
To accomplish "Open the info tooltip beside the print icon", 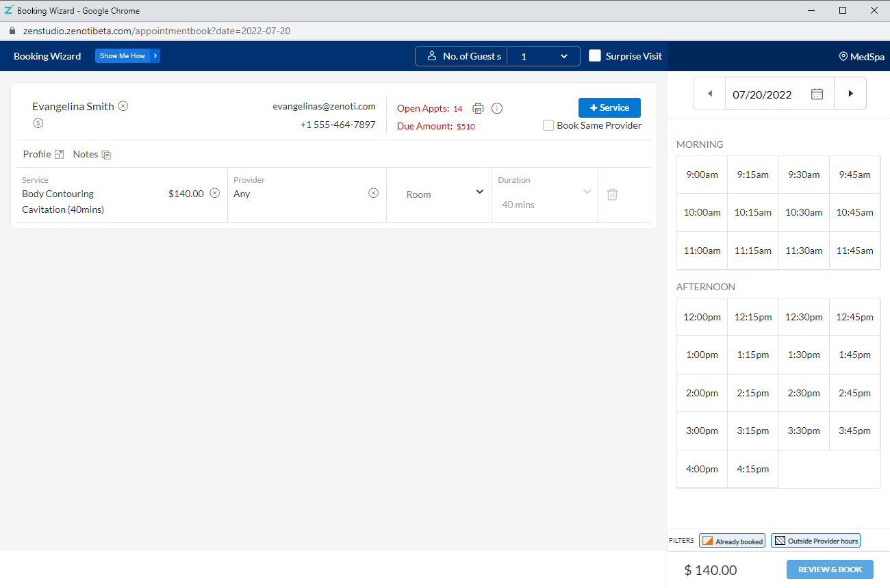I will point(496,108).
